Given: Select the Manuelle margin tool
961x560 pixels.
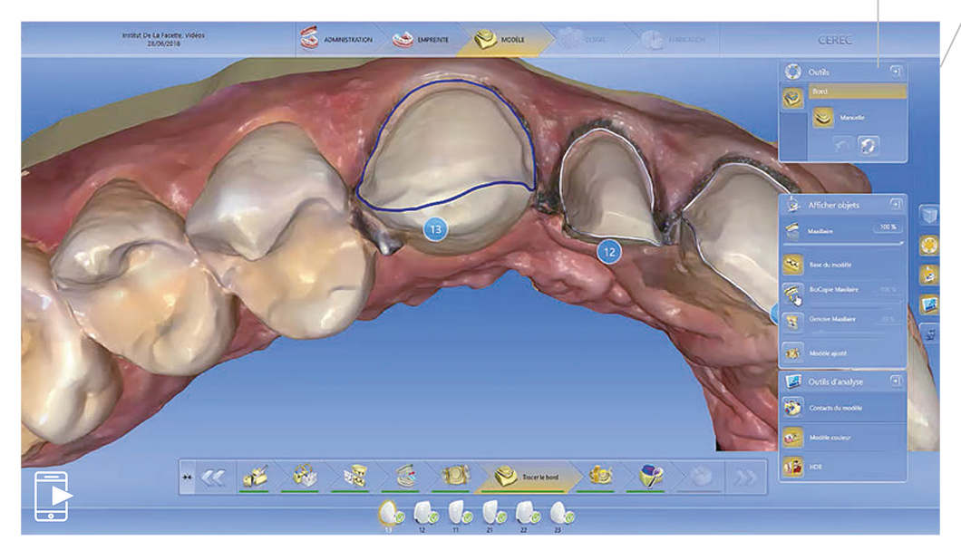Looking at the screenshot, I should (824, 117).
